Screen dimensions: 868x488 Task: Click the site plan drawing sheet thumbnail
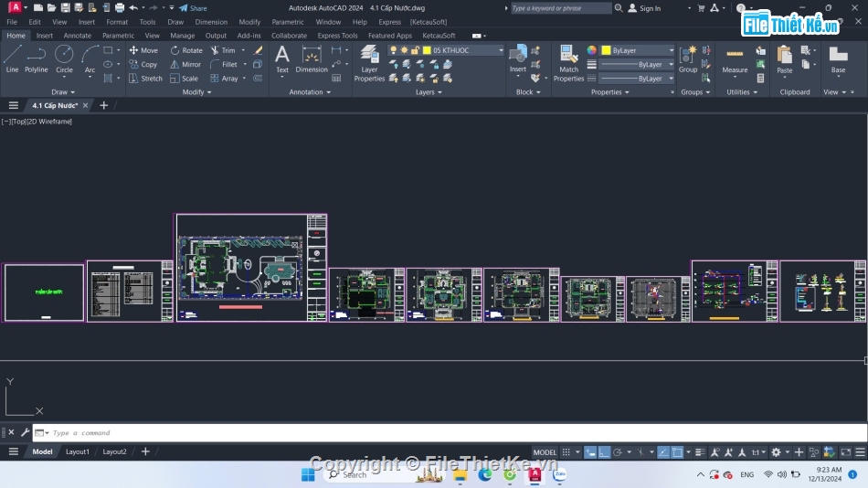click(x=250, y=268)
